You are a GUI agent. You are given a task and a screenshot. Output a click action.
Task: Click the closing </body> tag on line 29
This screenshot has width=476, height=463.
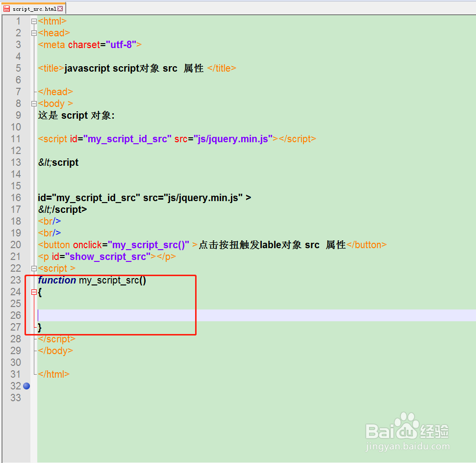point(55,351)
